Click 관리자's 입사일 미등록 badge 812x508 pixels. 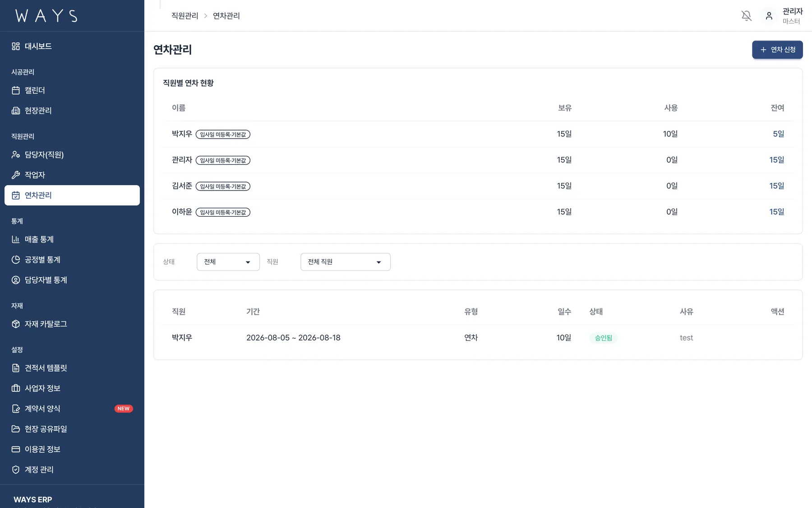[x=223, y=160]
